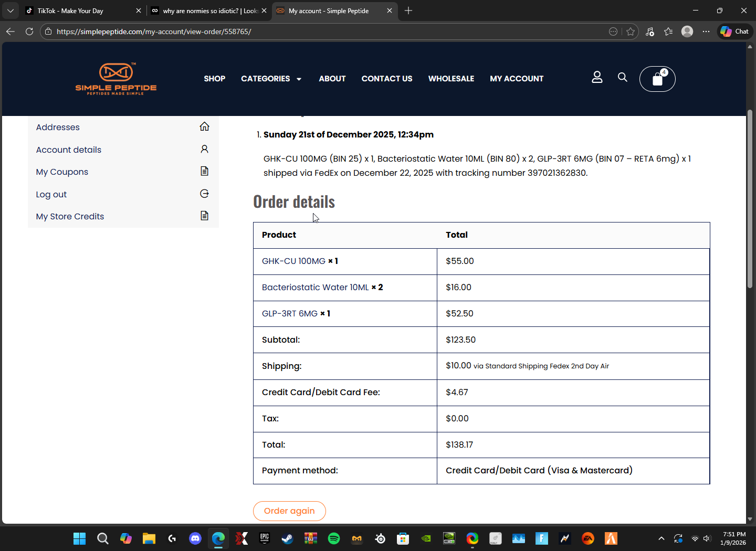Open Discord from the taskbar
Image resolution: width=756 pixels, height=551 pixels.
coord(195,538)
